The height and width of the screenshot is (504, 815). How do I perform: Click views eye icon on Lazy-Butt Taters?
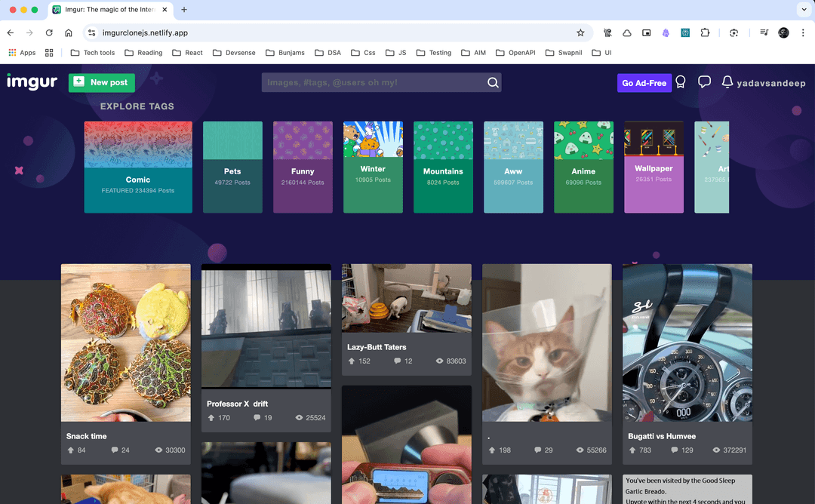439,361
